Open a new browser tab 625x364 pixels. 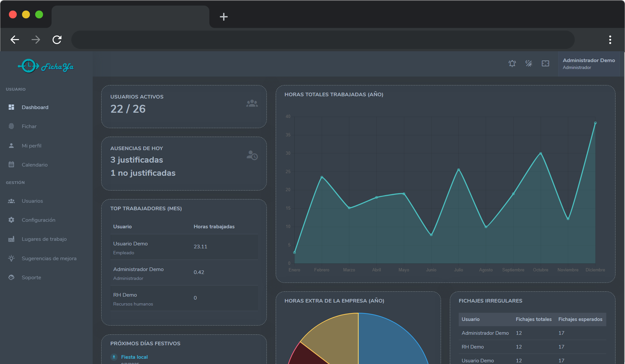224,17
